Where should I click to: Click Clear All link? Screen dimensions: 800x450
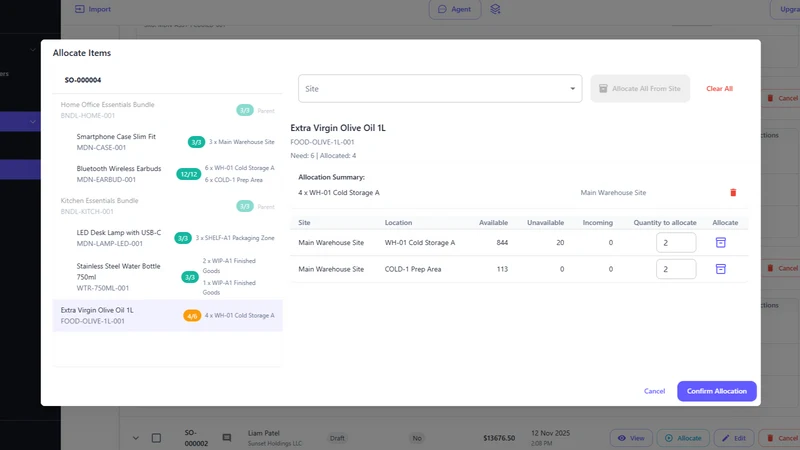coord(719,89)
